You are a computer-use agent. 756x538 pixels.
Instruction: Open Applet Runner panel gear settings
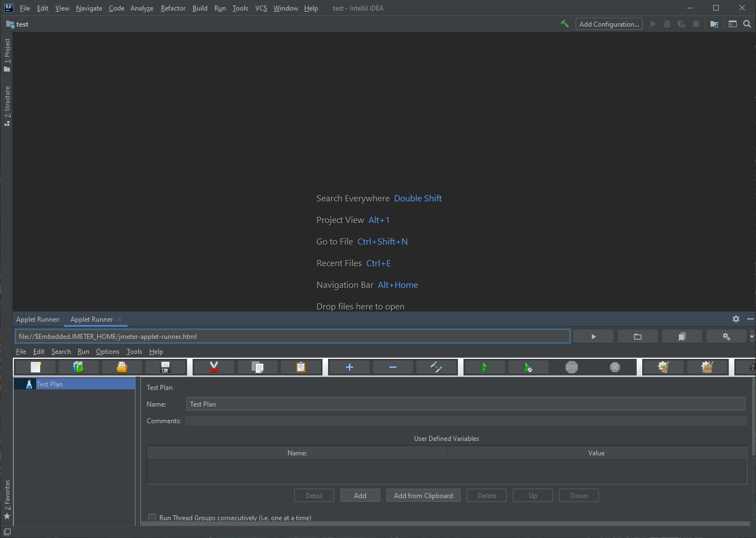click(x=736, y=319)
